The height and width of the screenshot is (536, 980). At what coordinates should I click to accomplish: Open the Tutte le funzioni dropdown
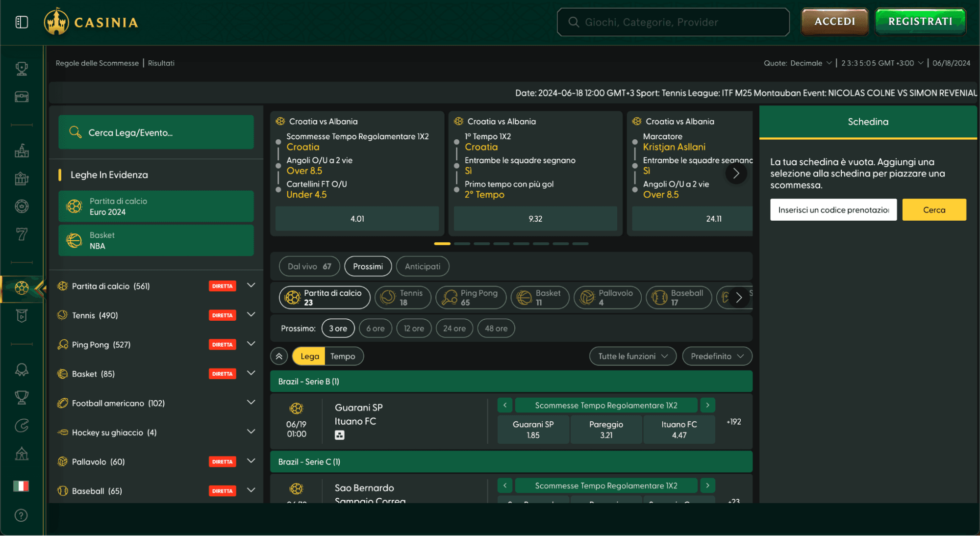632,357
